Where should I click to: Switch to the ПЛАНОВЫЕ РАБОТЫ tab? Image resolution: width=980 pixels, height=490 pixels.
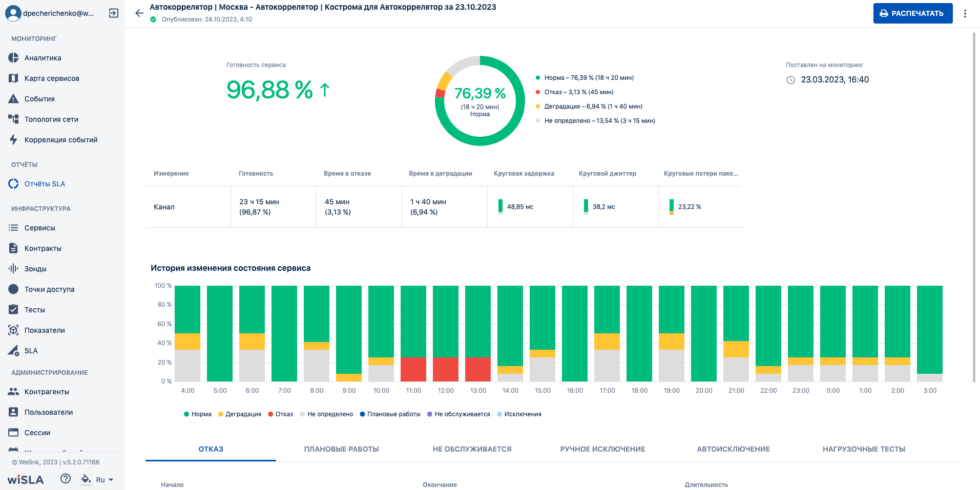click(x=341, y=449)
